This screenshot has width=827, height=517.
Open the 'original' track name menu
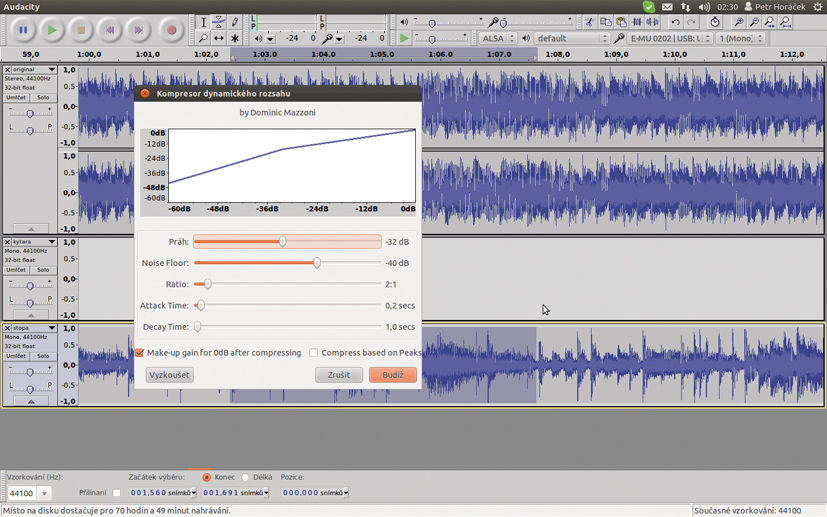[x=34, y=69]
